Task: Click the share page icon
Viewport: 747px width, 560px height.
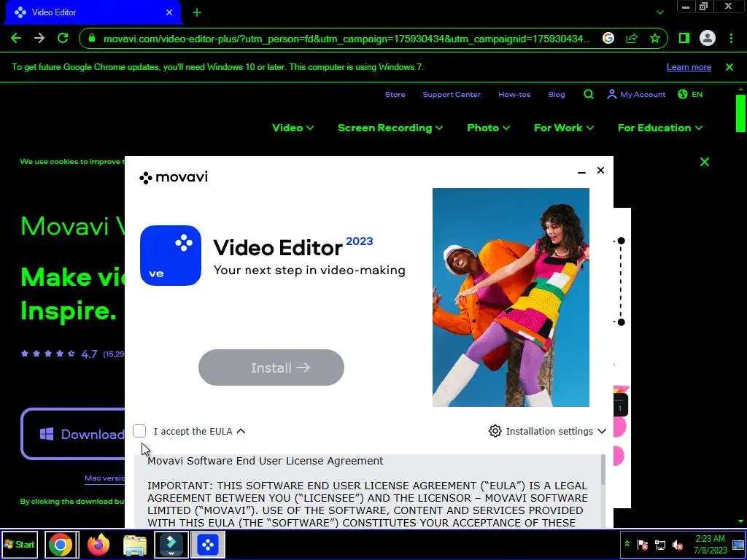Action: (x=632, y=38)
